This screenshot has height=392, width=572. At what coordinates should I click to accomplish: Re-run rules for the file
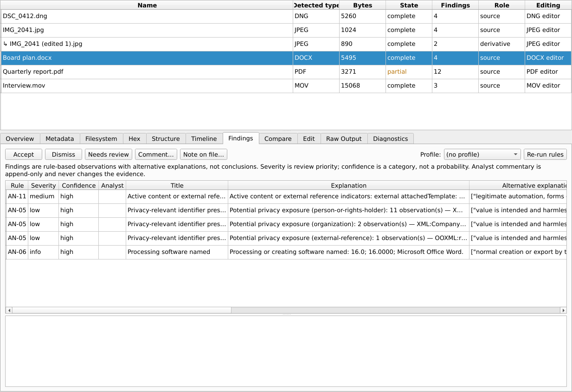point(545,154)
